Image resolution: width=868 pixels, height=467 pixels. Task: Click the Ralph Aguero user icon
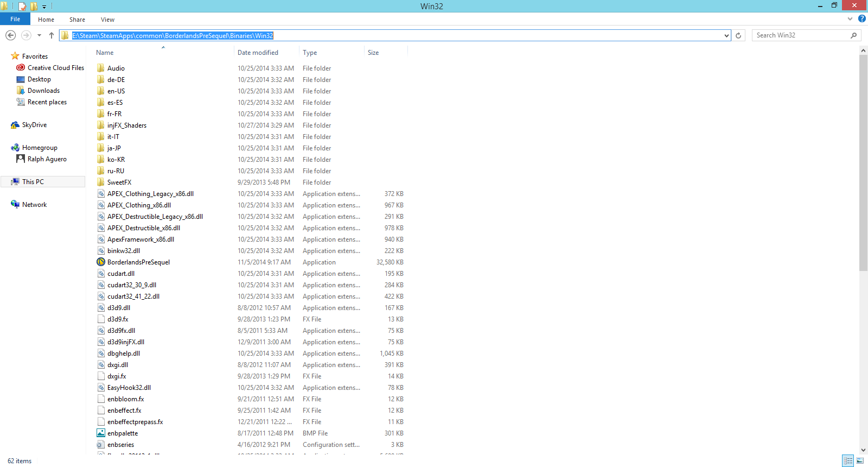(x=21, y=159)
